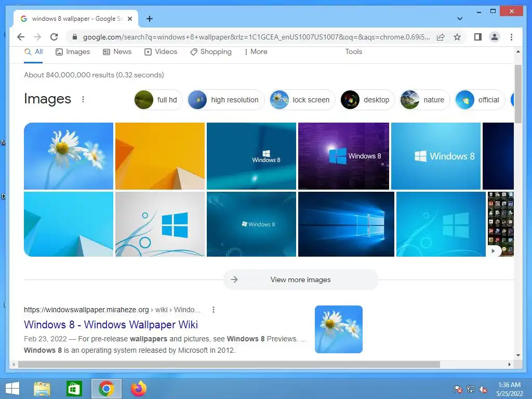This screenshot has width=532, height=399.
Task: Open Action Center flag tray icon
Action: point(458,389)
